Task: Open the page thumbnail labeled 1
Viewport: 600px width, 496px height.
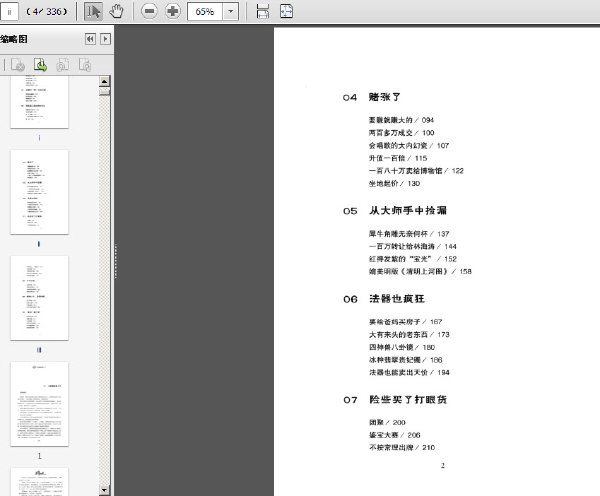Action: [39, 404]
